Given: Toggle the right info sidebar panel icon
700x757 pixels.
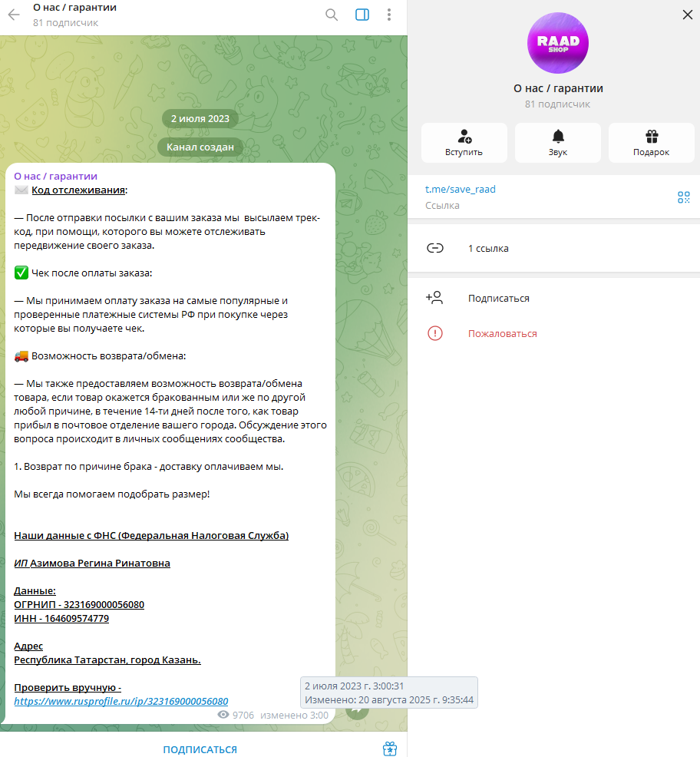Looking at the screenshot, I should (x=362, y=15).
